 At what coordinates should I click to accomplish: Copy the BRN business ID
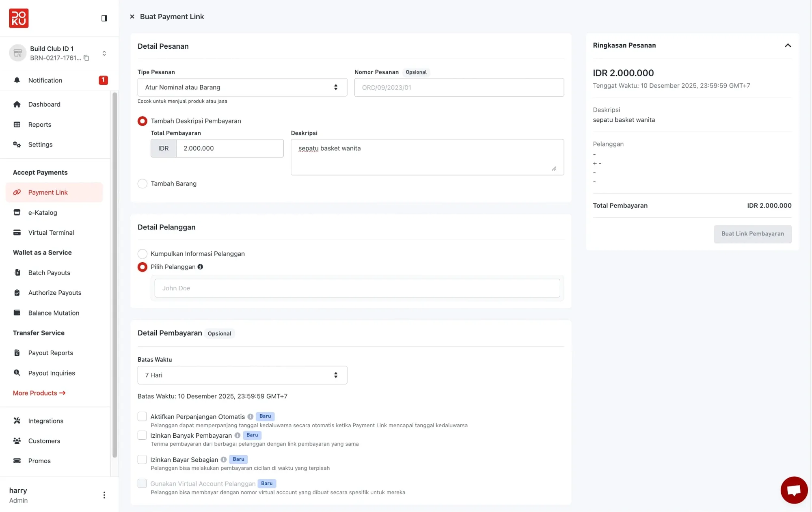pyautogui.click(x=86, y=58)
